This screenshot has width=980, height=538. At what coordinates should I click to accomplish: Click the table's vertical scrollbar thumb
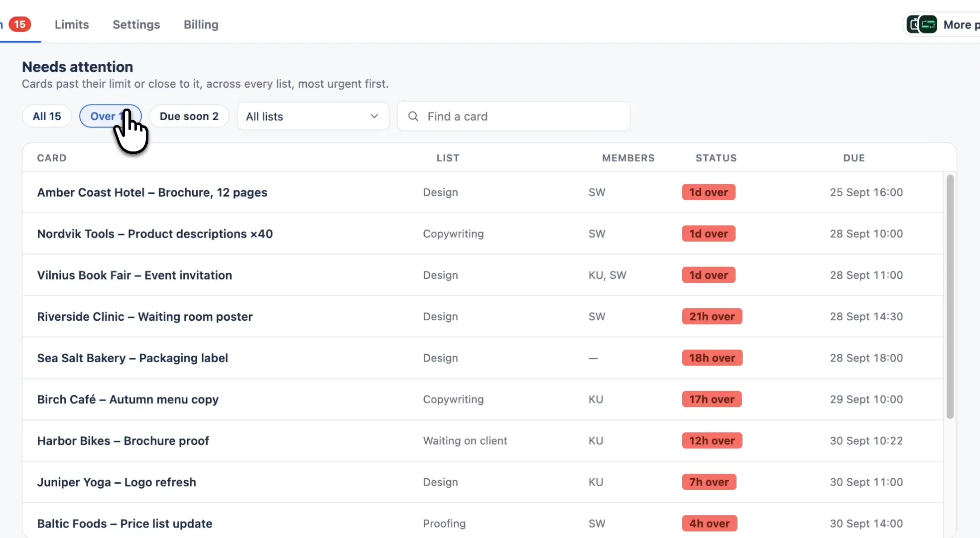coord(950,296)
